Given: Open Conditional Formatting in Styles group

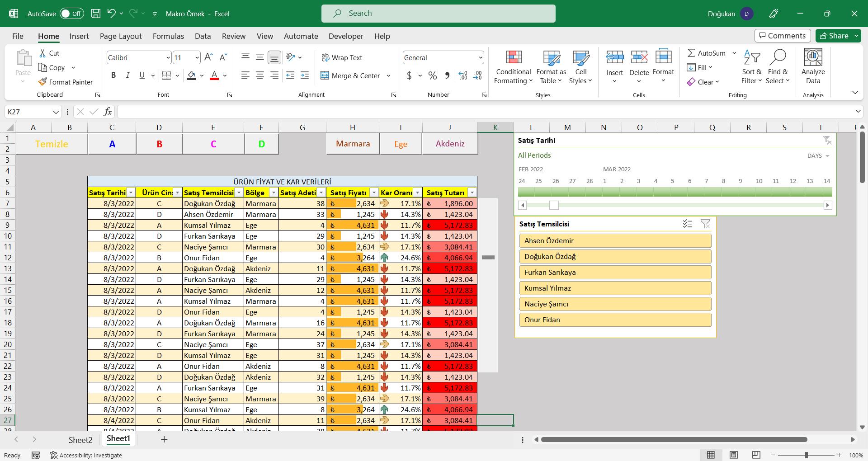Looking at the screenshot, I should tap(513, 67).
